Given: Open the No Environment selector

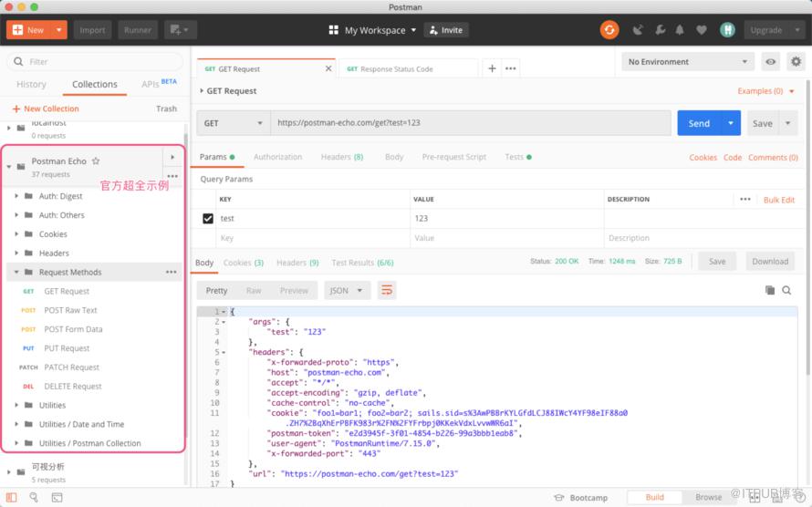Looking at the screenshot, I should click(x=688, y=62).
